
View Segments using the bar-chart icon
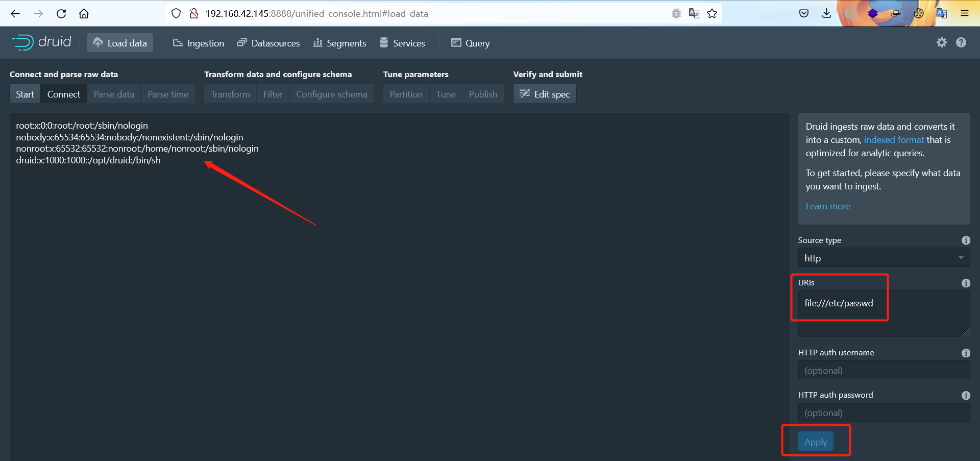318,43
